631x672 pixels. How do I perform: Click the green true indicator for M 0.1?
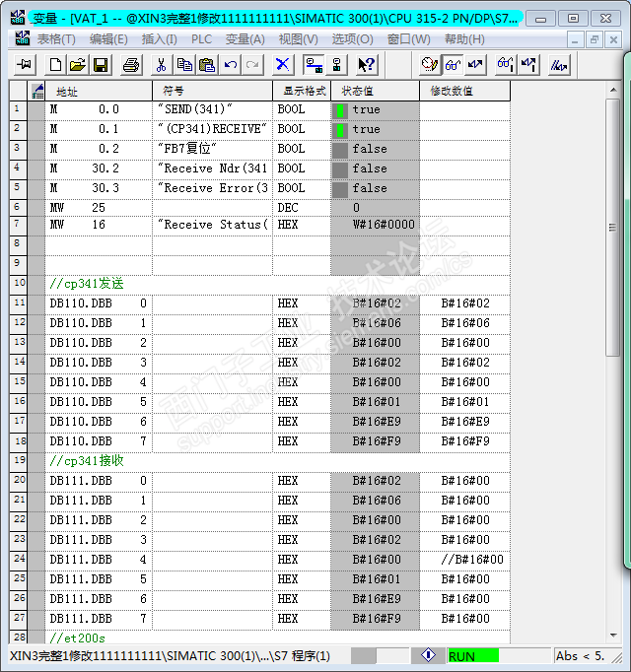[340, 130]
